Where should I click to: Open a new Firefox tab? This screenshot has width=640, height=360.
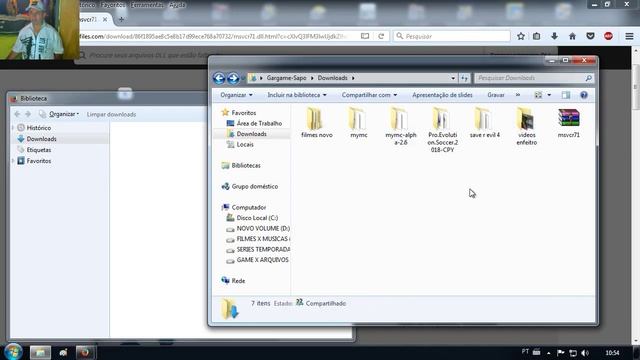[x=121, y=19]
